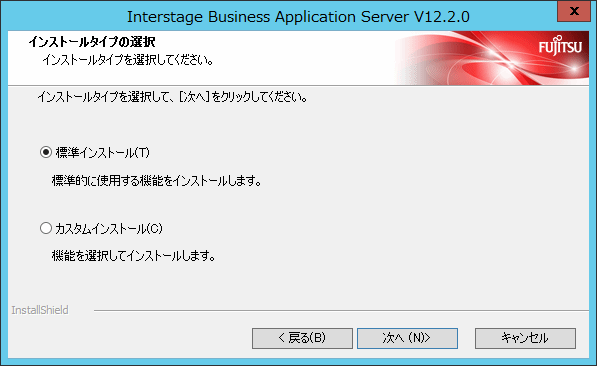This screenshot has width=597, height=366.
Task: Click the instruction mentioning [次へ]をクリック
Action: (172, 97)
